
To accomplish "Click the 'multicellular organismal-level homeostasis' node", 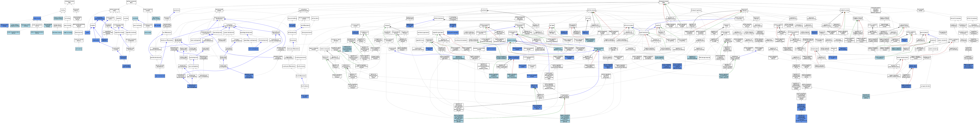I will pos(454,18).
